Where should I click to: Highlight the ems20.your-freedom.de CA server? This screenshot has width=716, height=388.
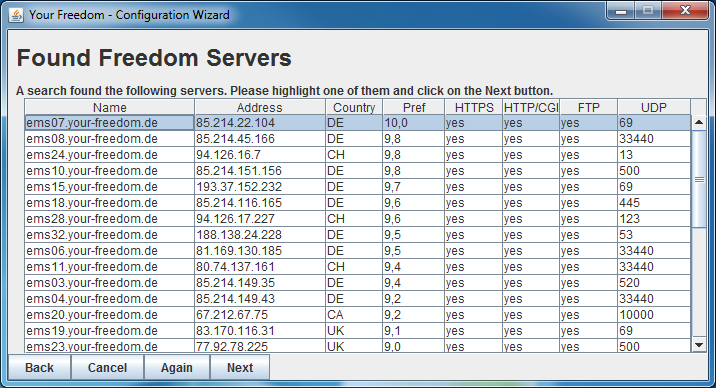pos(358,315)
